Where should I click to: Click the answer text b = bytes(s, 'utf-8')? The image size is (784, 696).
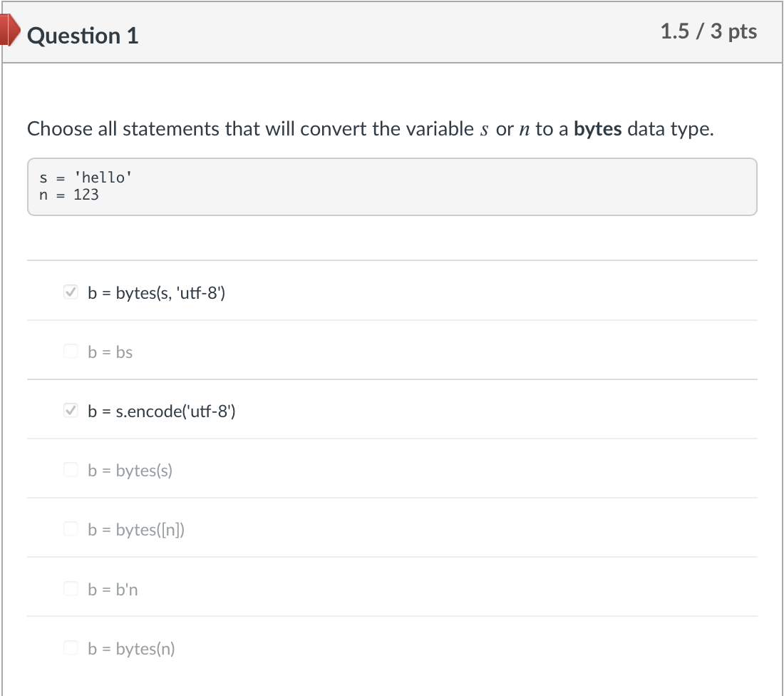tap(156, 292)
